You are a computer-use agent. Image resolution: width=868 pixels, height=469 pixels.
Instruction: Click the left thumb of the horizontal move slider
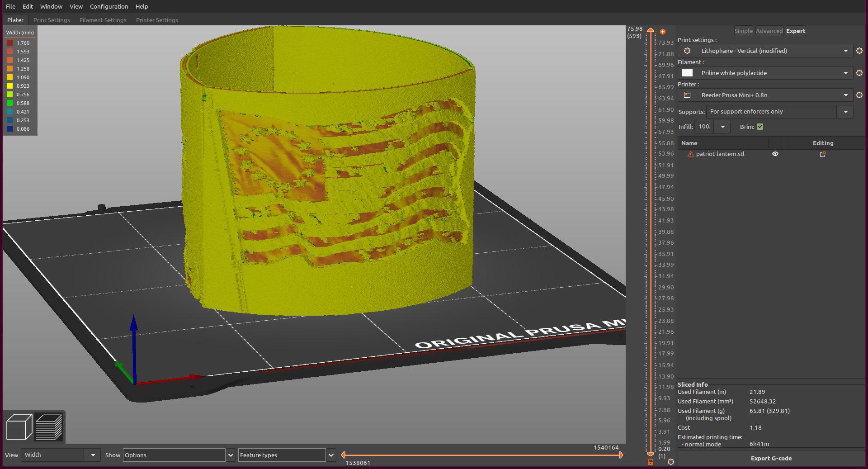point(344,455)
